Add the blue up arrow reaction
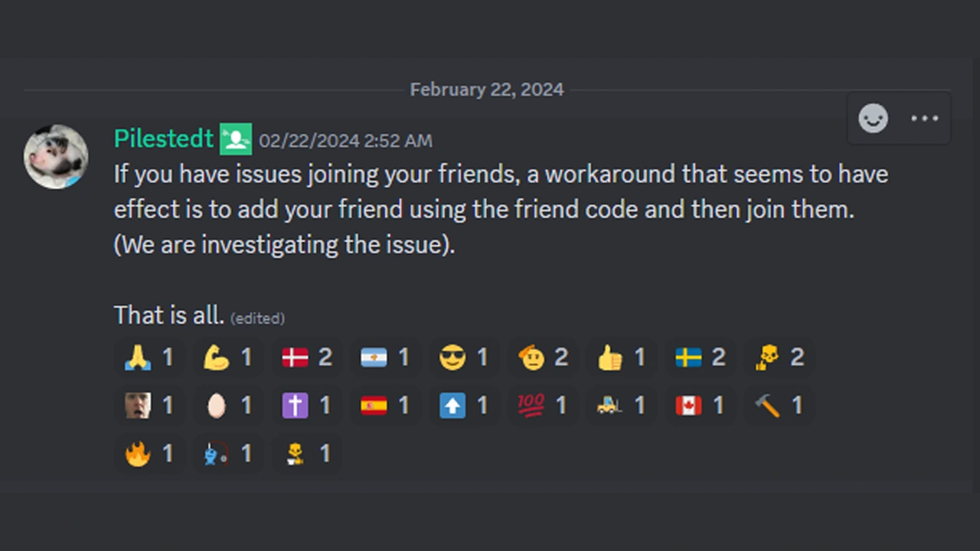980x551 pixels. [x=464, y=406]
